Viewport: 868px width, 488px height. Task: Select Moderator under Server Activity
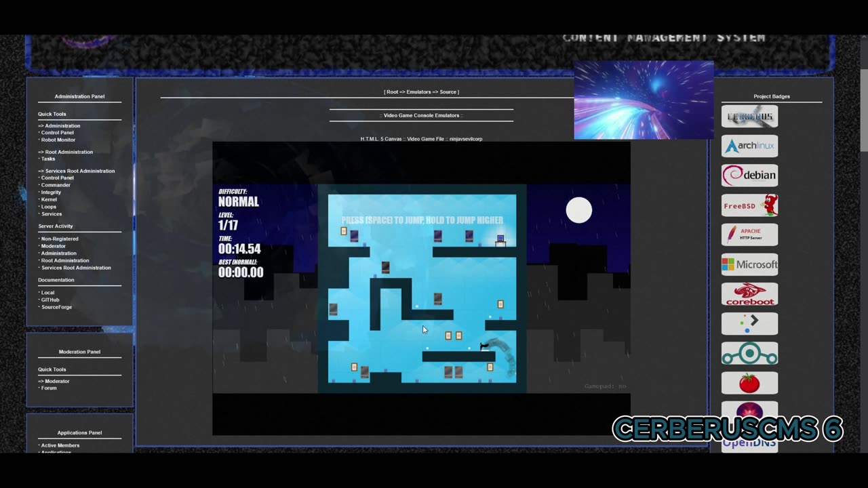coord(54,246)
